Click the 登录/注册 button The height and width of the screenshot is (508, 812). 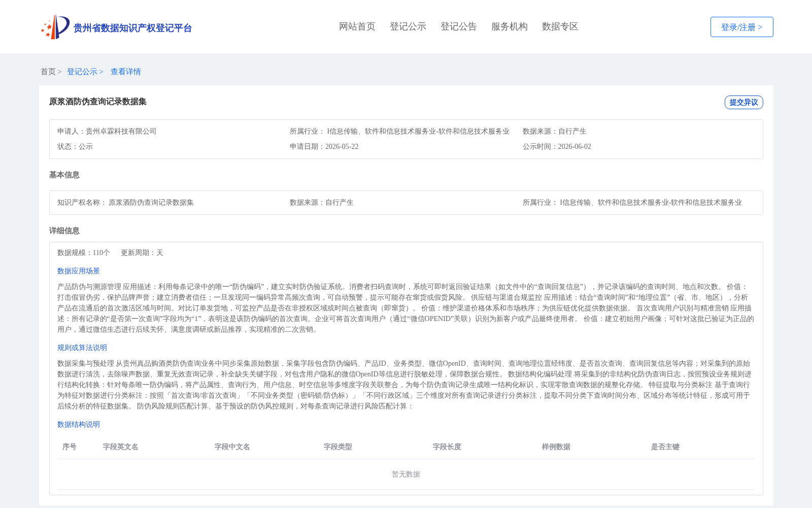pyautogui.click(x=742, y=27)
